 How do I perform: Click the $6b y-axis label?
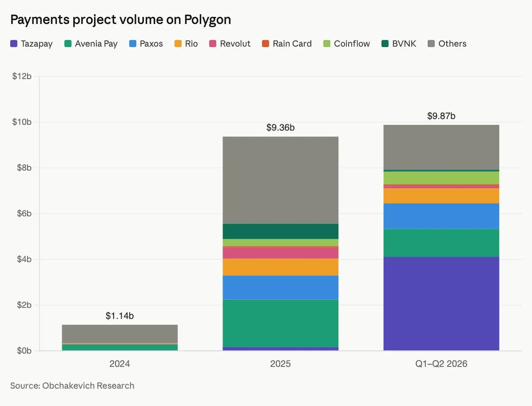[24, 214]
